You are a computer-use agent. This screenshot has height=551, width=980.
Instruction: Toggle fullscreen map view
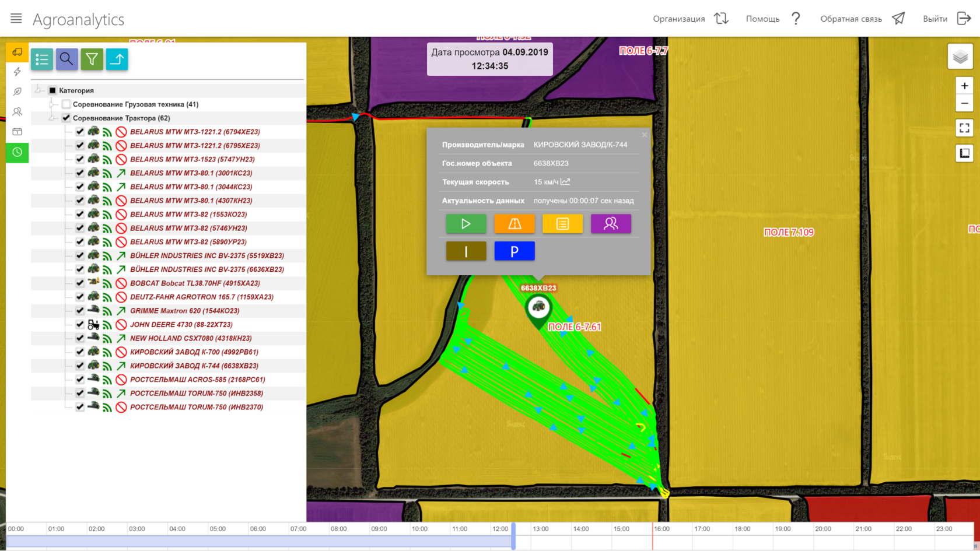[965, 128]
